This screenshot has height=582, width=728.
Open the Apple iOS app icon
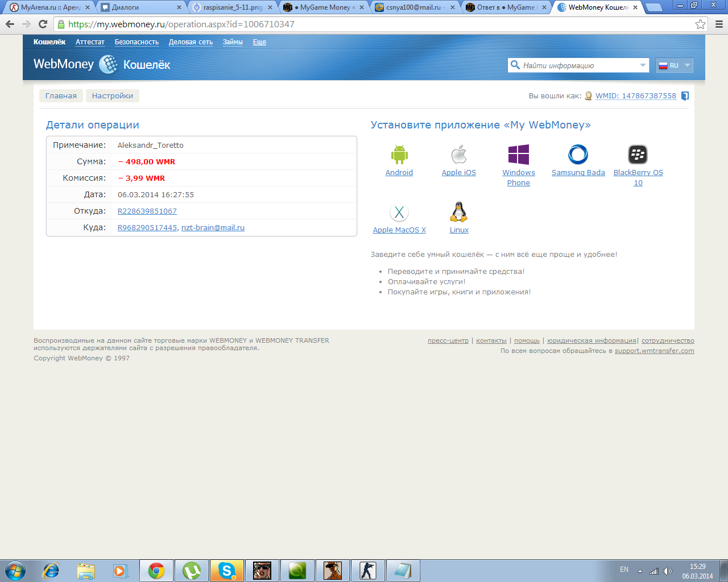[x=459, y=155]
